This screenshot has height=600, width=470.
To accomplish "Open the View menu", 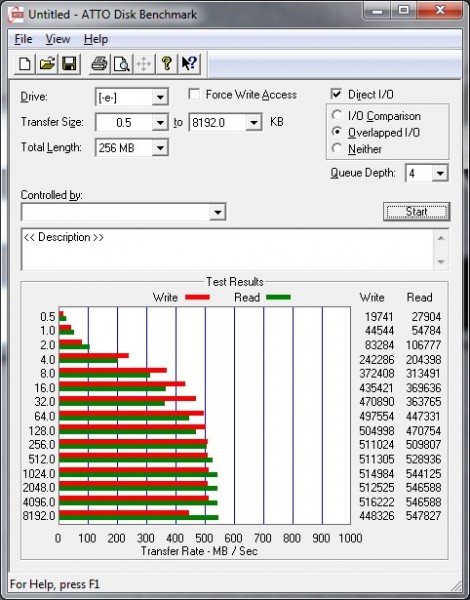I will (x=58, y=39).
